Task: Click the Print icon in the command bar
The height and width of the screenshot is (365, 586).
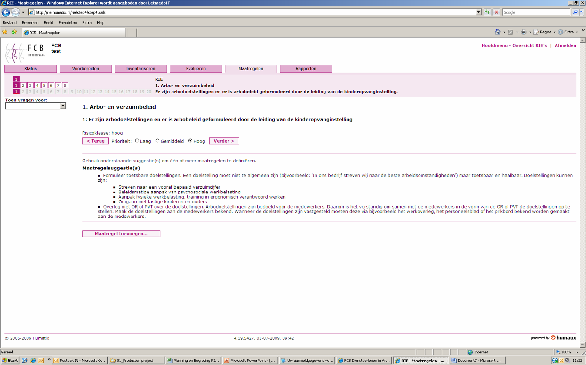Action: [x=523, y=32]
